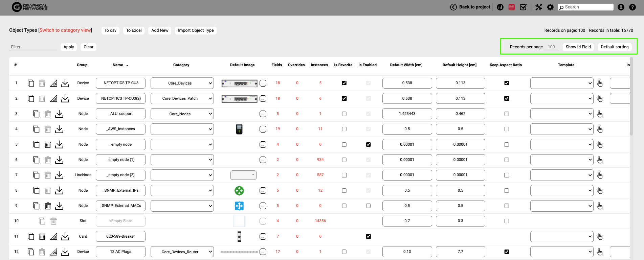
Task: Open Category dropdown showing Core_Devices_Patch
Action: 182,98
